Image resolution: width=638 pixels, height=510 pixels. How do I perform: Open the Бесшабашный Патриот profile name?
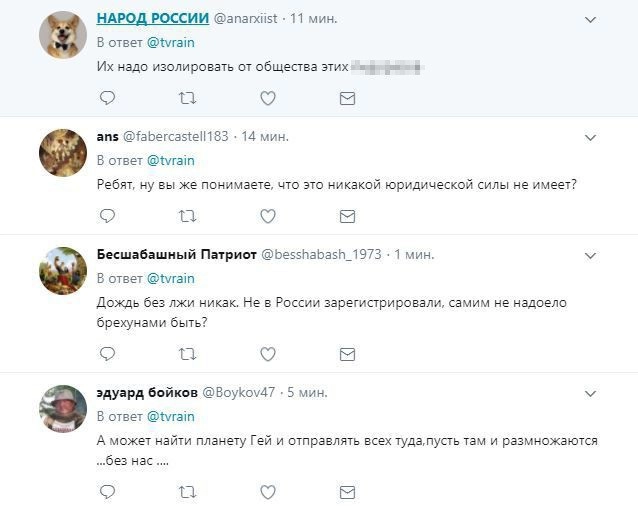point(176,255)
